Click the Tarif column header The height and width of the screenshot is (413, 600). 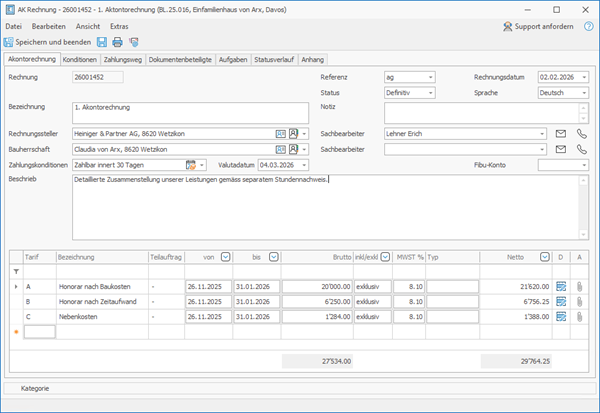(x=40, y=257)
